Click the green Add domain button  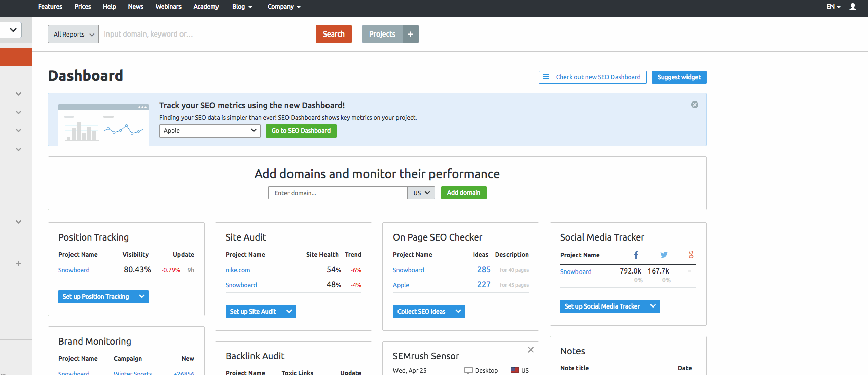[464, 193]
